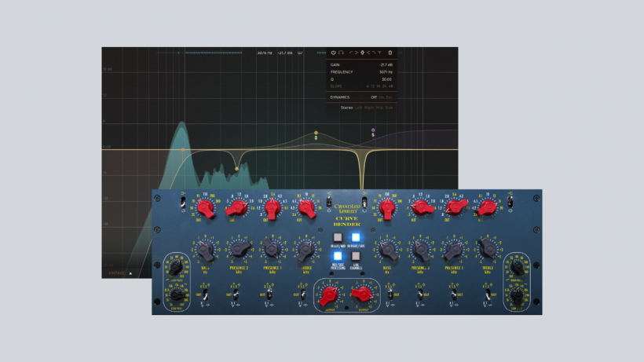The width and height of the screenshot is (644, 362).
Task: Set Dynamics to On
Action: coord(382,97)
